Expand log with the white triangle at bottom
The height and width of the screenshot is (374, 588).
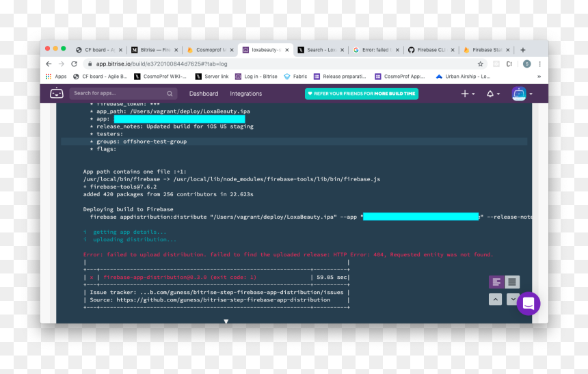[226, 321]
